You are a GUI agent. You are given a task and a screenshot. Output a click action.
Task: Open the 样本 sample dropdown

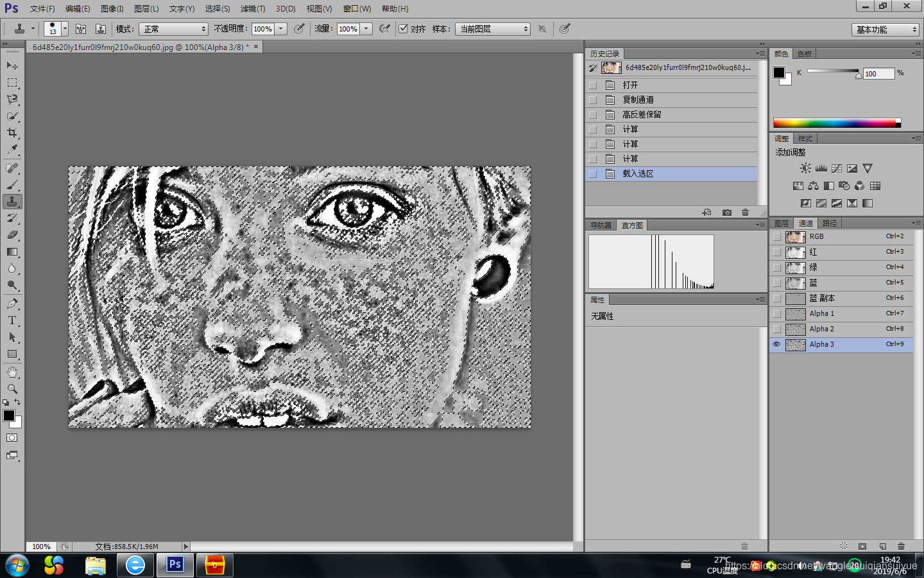492,29
